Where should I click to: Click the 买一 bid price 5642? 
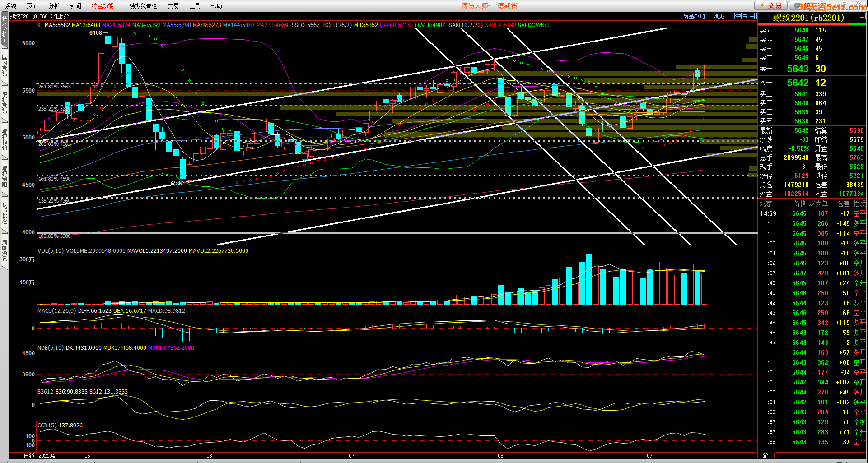[x=798, y=83]
